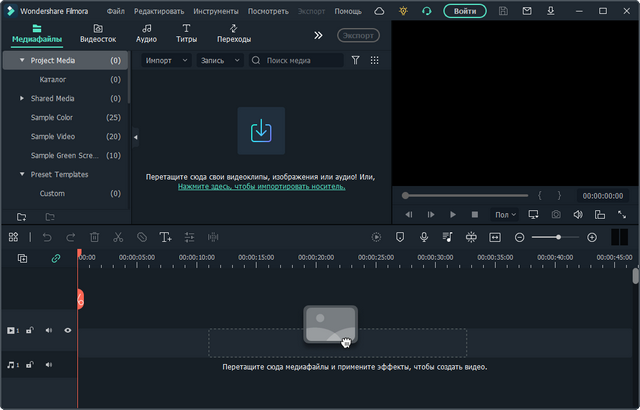This screenshot has height=410, width=640.
Task: Click the import media link text
Action: (261, 186)
